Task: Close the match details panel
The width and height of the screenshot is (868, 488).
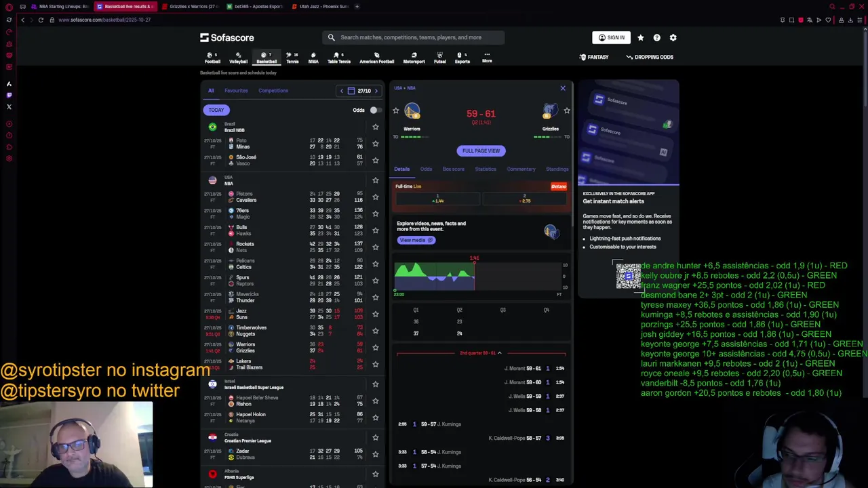Action: point(562,88)
